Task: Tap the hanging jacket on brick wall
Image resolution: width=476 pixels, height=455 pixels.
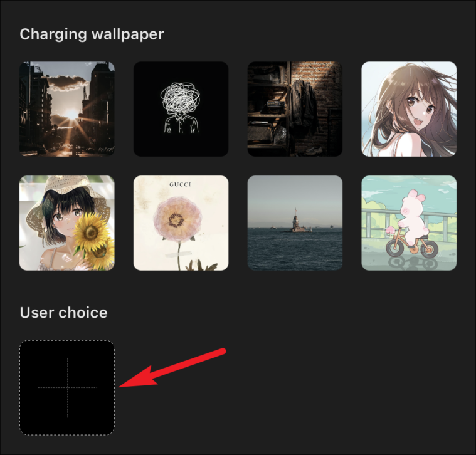Action: coord(301,103)
